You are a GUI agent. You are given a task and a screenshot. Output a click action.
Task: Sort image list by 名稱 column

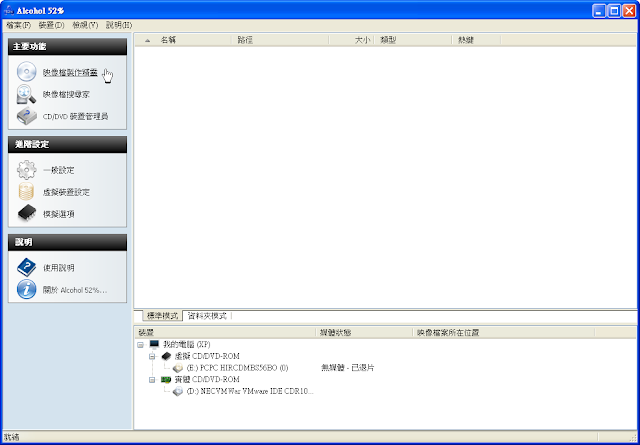pyautogui.click(x=195, y=40)
